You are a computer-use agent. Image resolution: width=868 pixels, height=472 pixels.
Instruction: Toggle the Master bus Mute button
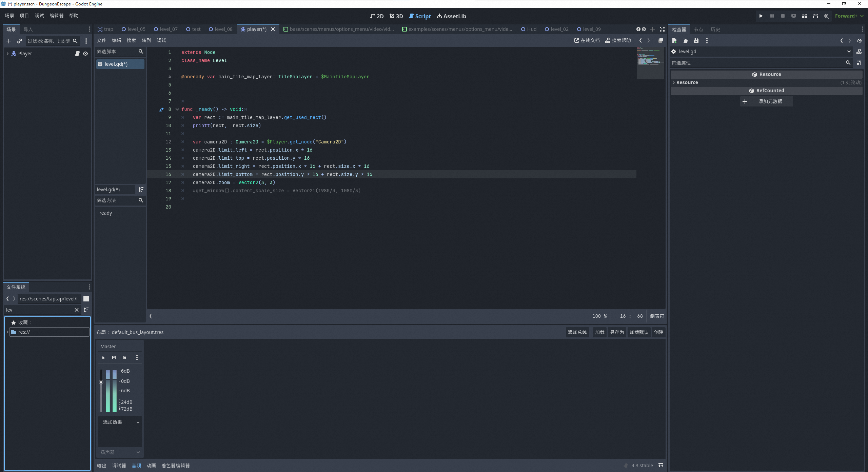pos(114,357)
